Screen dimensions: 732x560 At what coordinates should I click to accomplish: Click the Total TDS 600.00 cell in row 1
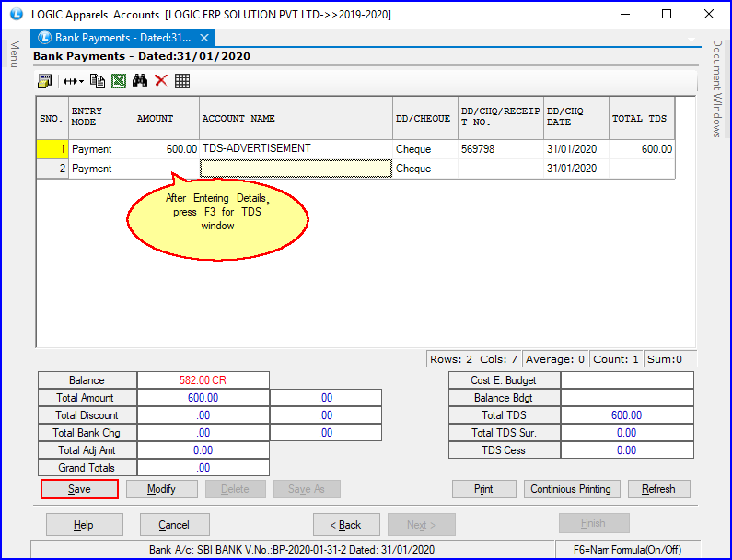[x=642, y=149]
